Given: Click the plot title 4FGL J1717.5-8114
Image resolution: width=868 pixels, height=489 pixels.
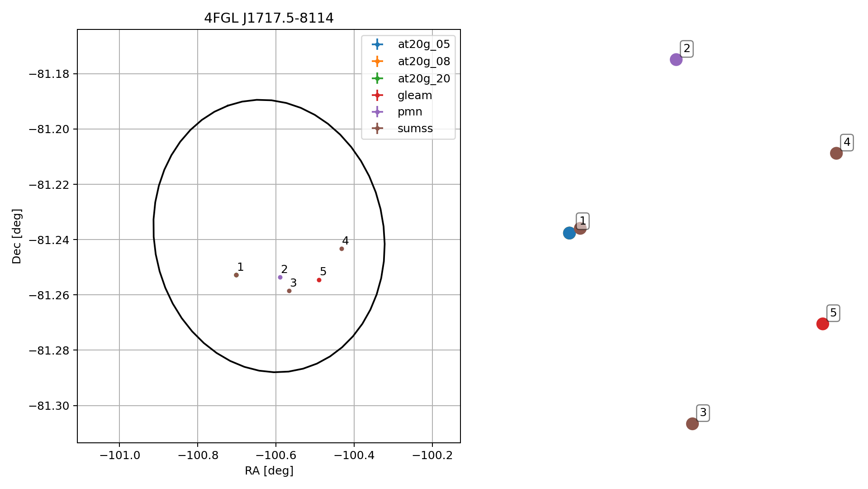Looking at the screenshot, I should pos(269,18).
